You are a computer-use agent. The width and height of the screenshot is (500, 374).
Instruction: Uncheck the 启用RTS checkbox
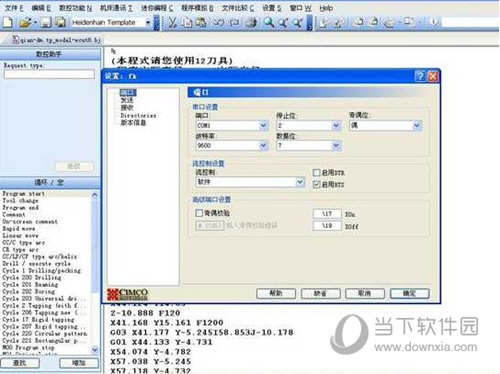316,184
